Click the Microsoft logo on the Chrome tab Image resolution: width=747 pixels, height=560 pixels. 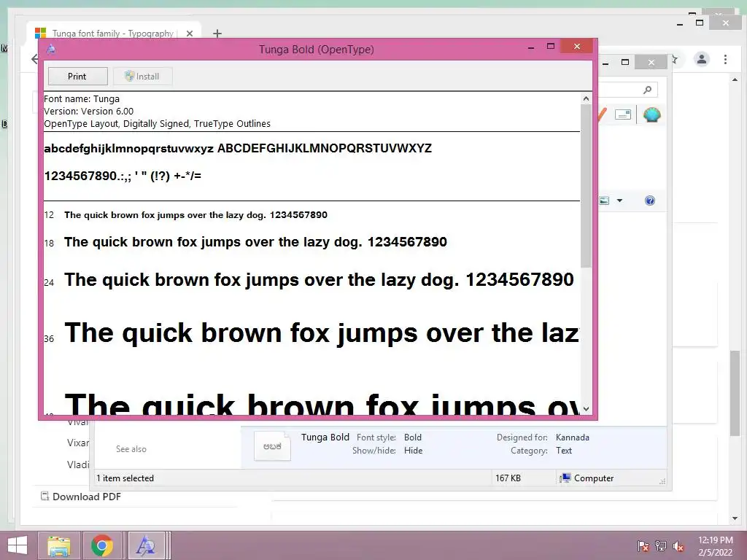tap(41, 33)
